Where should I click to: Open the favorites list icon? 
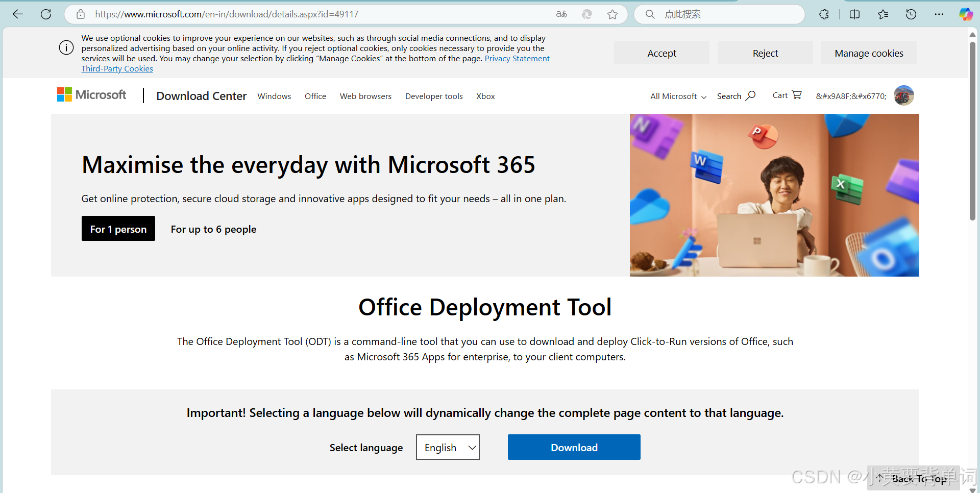883,14
